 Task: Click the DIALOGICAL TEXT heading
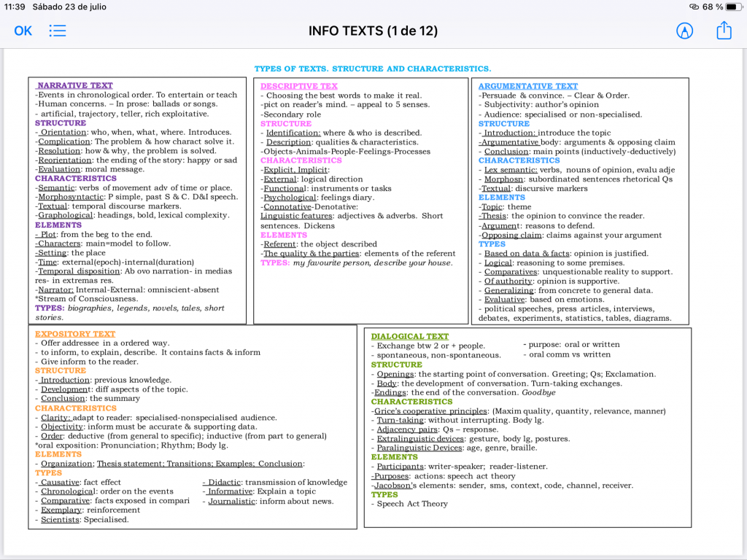pos(410,336)
